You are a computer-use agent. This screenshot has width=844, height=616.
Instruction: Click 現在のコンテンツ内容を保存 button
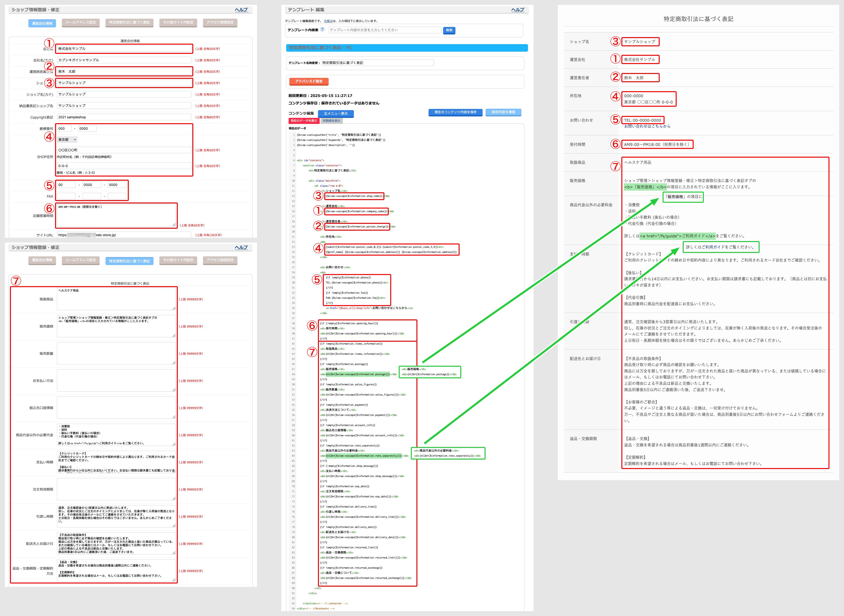point(455,112)
